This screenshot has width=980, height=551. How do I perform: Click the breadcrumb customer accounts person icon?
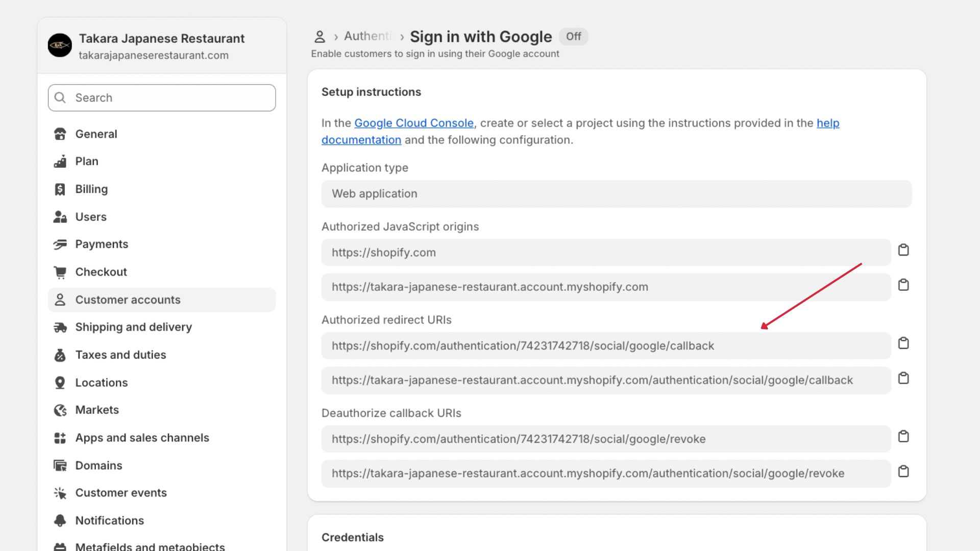point(320,37)
